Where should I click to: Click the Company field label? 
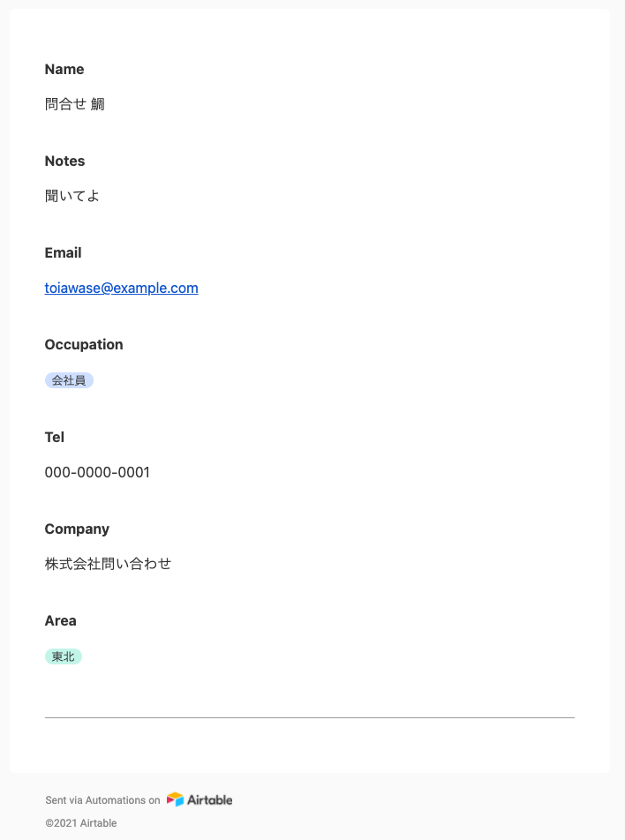pos(77,529)
